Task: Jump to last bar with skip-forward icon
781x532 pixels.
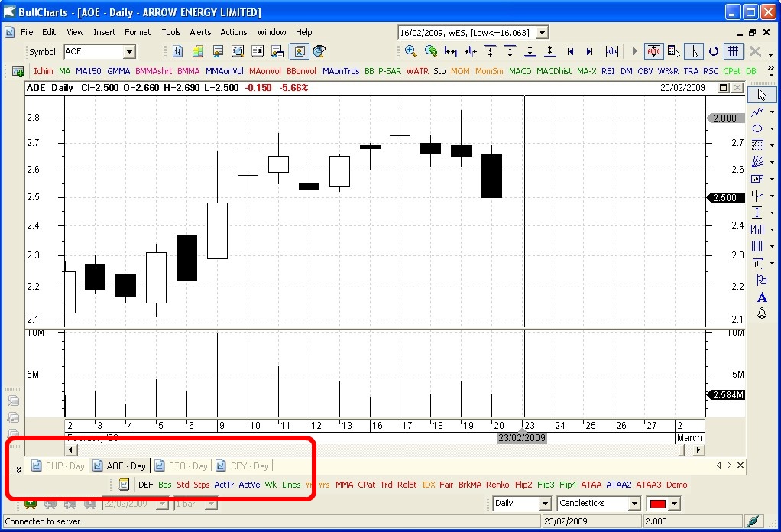Action: click(590, 50)
